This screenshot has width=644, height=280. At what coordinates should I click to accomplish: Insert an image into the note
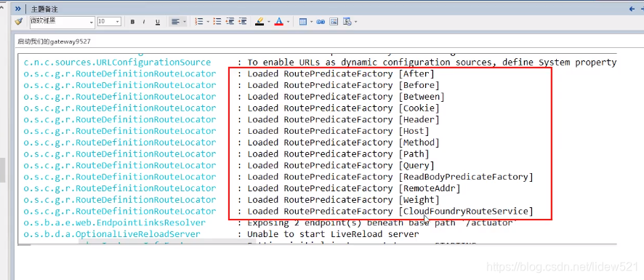point(334,22)
